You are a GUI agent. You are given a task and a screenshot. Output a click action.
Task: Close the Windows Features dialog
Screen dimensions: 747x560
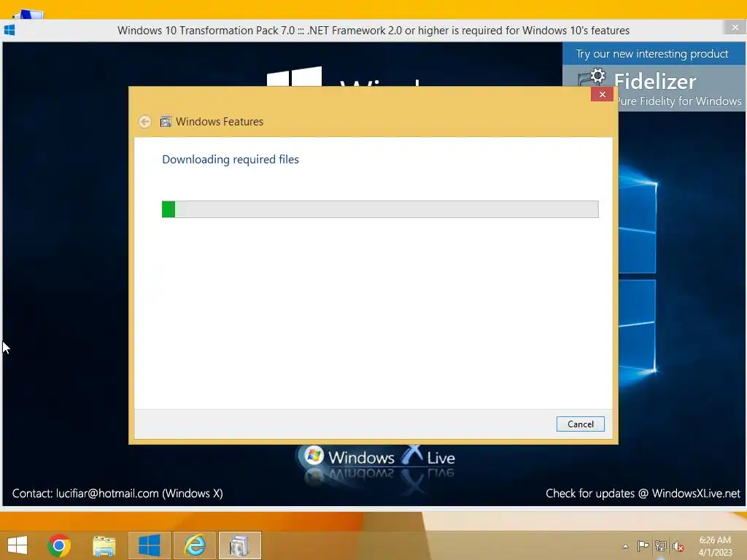(x=602, y=94)
